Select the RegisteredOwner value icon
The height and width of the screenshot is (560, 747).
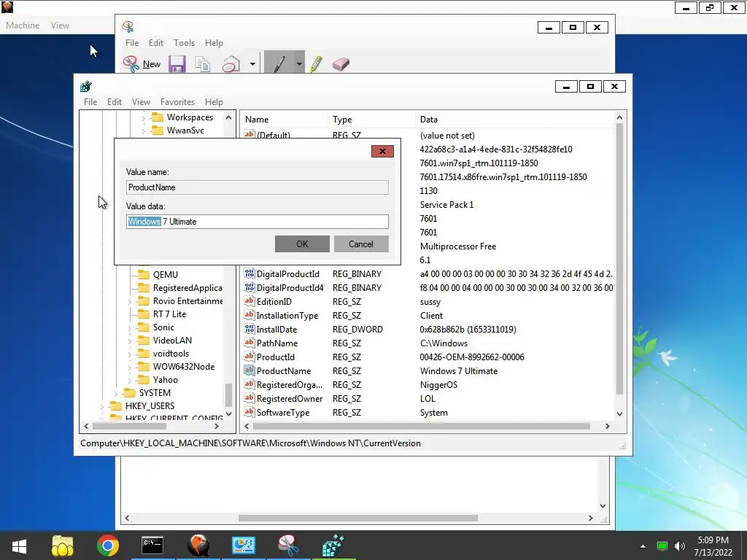249,398
